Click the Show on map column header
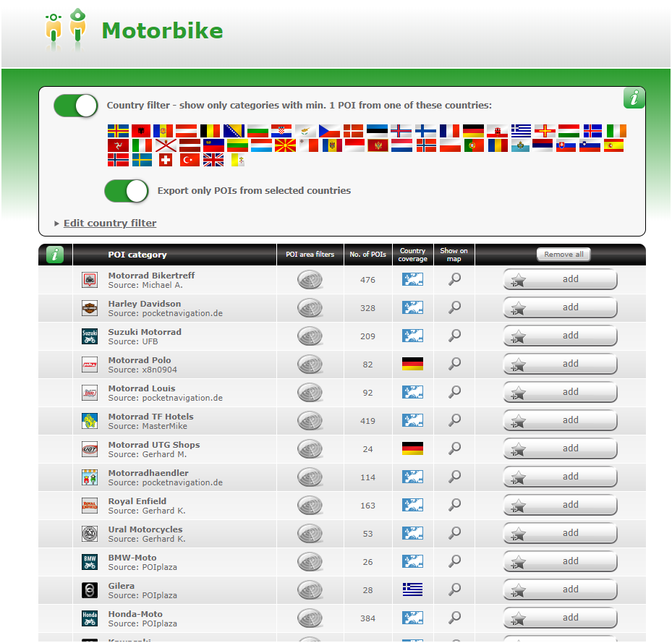 (x=454, y=255)
